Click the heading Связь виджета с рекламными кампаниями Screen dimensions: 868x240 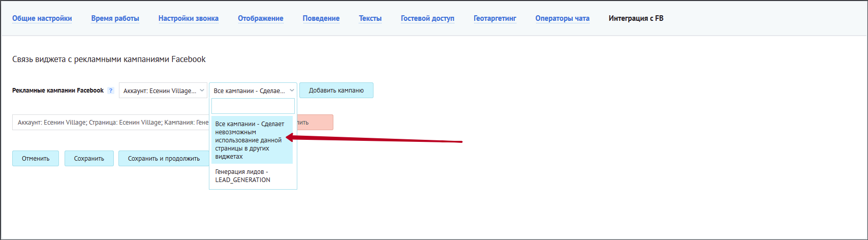tap(109, 59)
